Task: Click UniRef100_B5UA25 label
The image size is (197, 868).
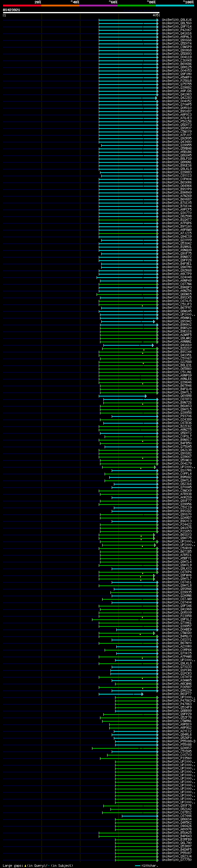Action: (177, 833)
